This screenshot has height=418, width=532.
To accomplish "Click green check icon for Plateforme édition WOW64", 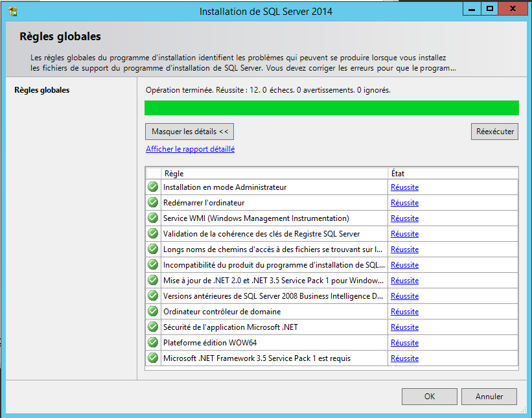I will (153, 342).
